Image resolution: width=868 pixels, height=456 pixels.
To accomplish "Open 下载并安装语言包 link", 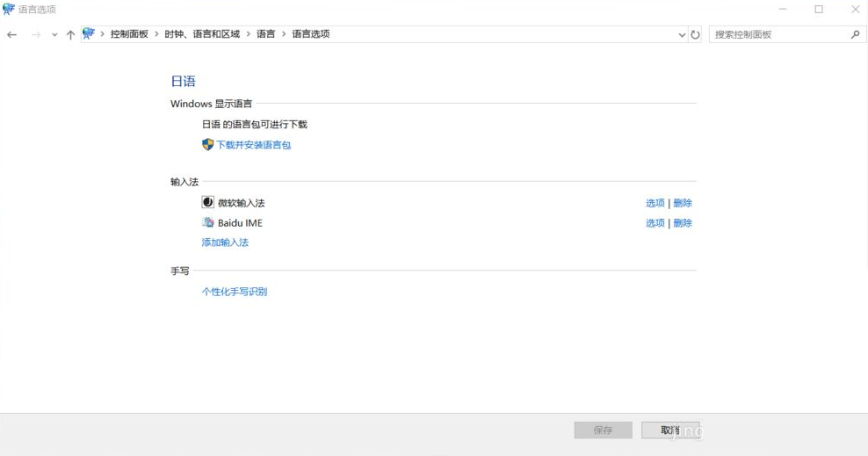I will pyautogui.click(x=254, y=145).
